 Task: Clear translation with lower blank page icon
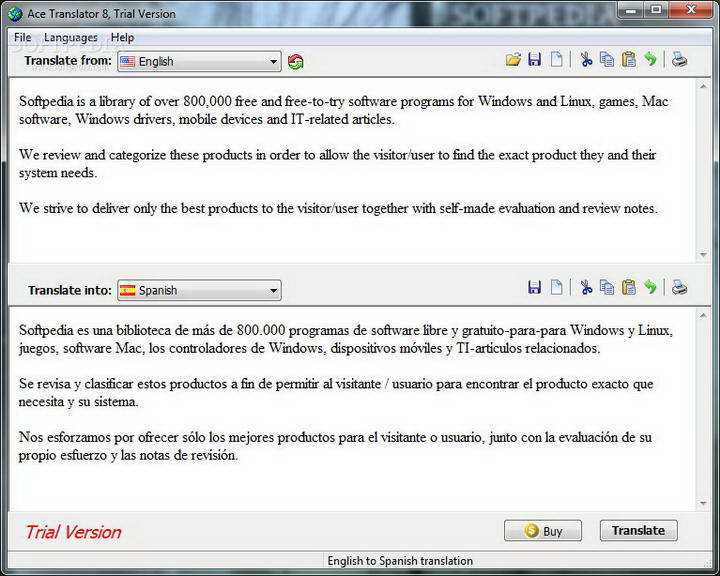556,288
